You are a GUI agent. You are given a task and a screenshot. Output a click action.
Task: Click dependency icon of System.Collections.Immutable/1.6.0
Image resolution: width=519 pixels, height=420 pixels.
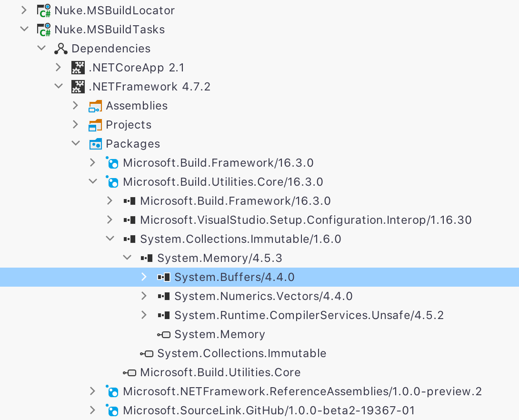(x=130, y=239)
